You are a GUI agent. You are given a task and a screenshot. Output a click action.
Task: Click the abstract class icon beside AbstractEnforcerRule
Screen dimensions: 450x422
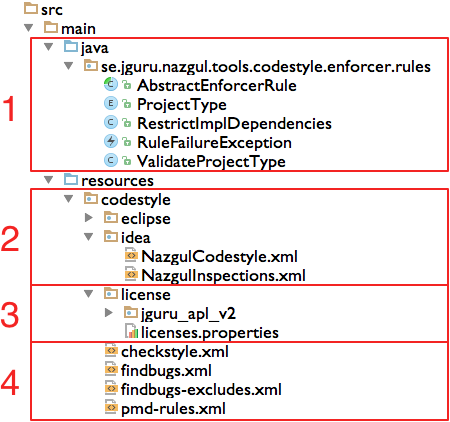(111, 84)
